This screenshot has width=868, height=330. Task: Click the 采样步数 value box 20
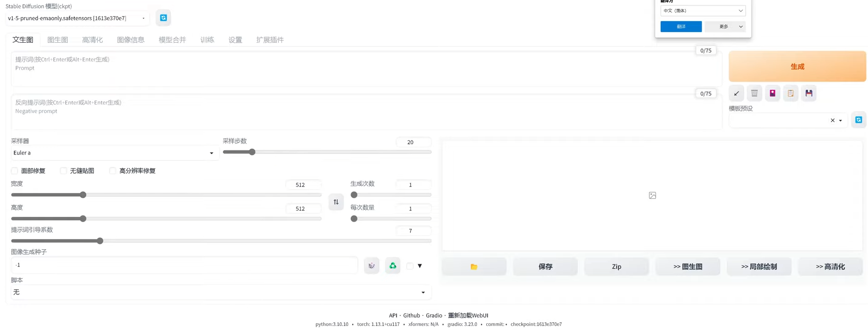click(x=413, y=142)
